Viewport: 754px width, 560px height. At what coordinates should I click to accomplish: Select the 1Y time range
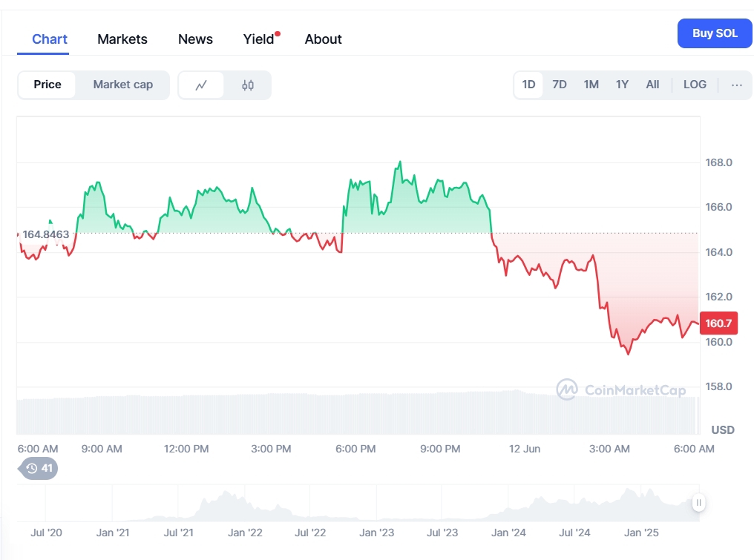(622, 85)
